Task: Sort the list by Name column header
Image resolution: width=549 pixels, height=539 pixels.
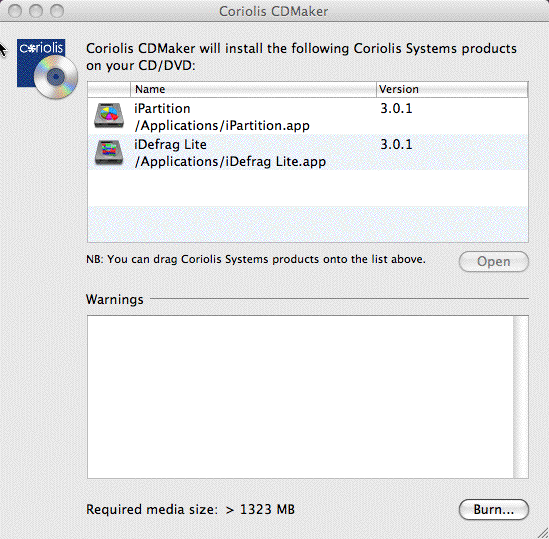Action: 253,89
